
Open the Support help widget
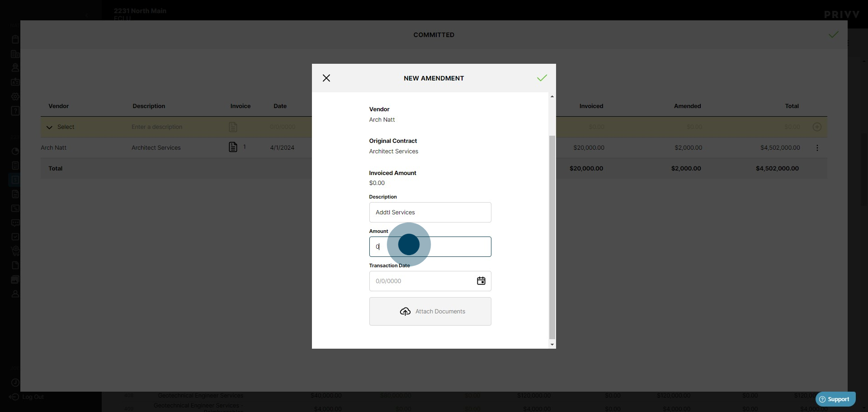pyautogui.click(x=835, y=399)
